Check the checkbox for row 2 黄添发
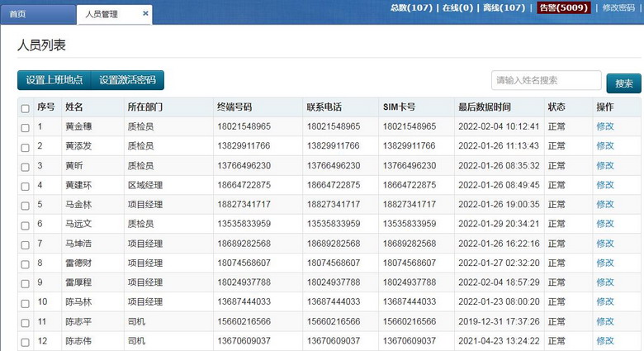The image size is (644, 351). [25, 148]
